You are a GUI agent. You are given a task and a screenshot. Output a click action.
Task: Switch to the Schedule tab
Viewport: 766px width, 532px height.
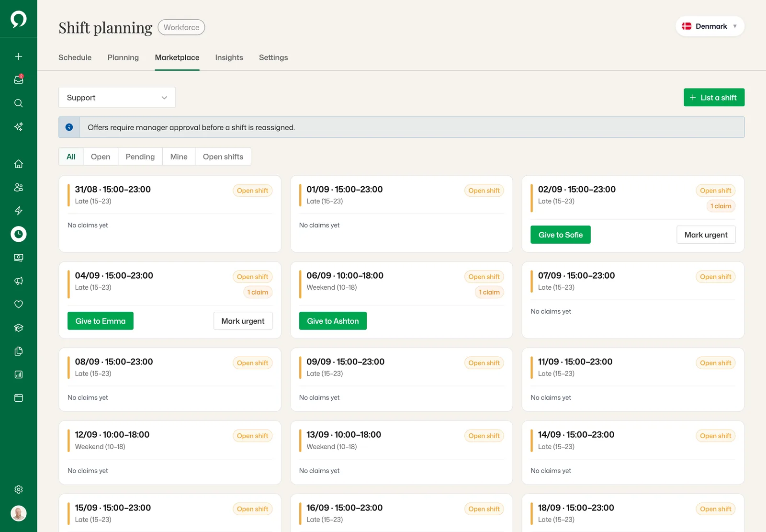click(x=75, y=57)
